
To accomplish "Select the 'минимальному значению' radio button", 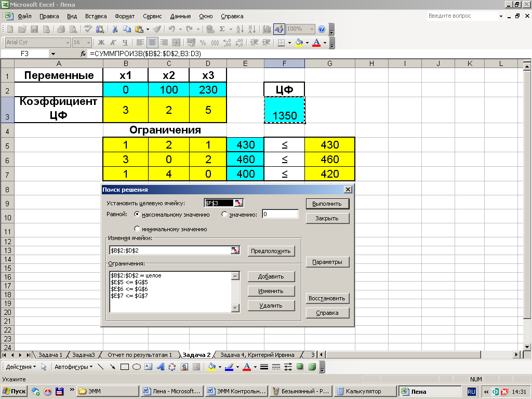I will (x=137, y=229).
